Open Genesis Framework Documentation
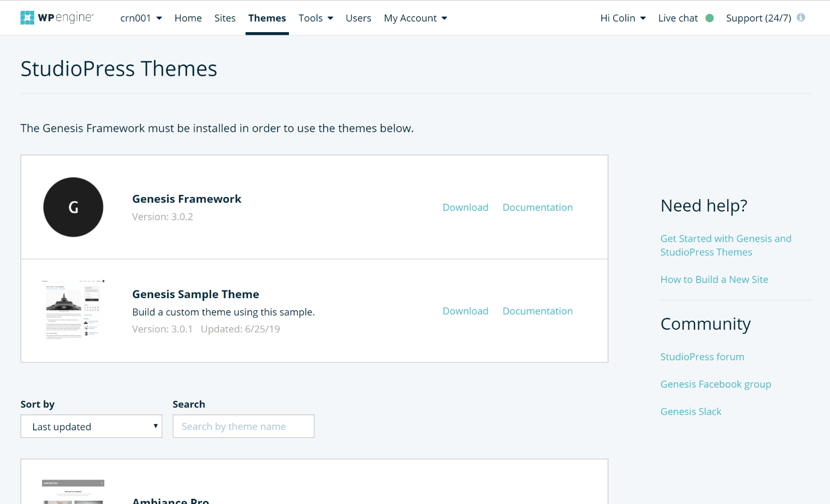Viewport: 830px width, 504px height. [537, 207]
